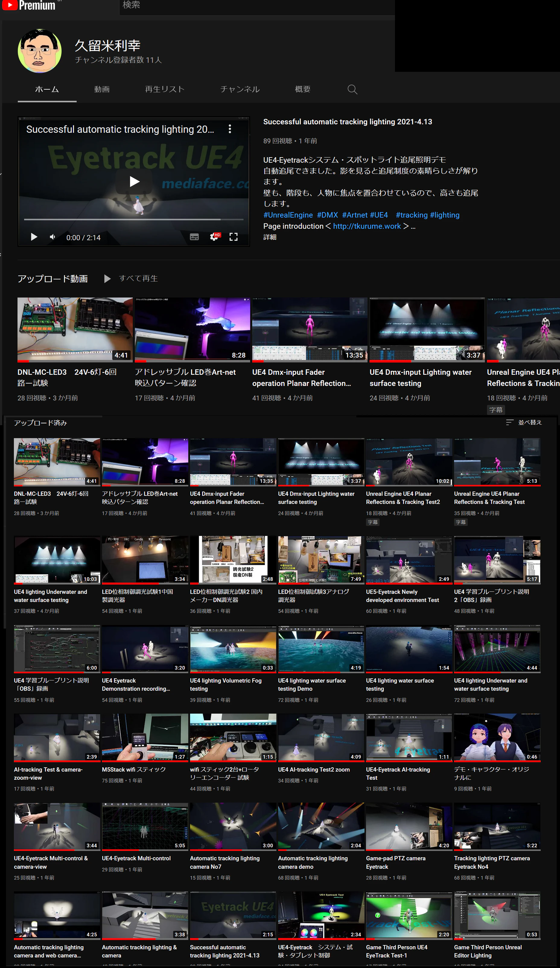Viewport: 560px width, 968px height.
Task: Play the featured video center button
Action: pos(134,181)
